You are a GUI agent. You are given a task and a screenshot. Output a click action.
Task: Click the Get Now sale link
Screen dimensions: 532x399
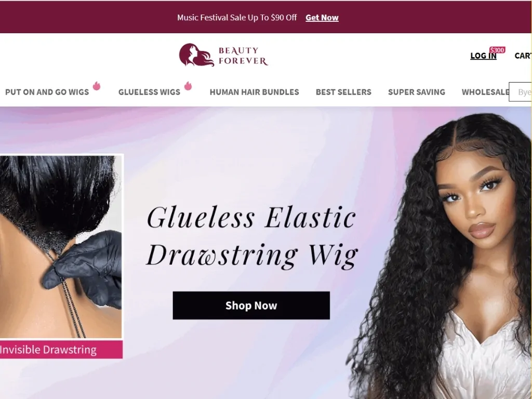tap(322, 18)
